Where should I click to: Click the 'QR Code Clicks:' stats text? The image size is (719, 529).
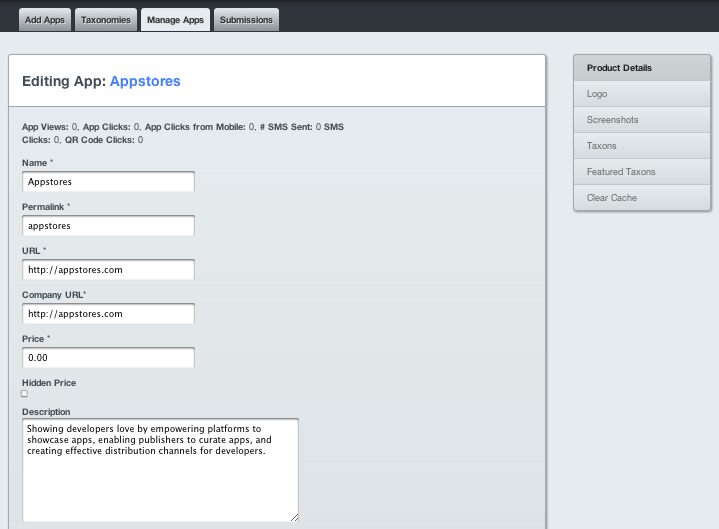(x=100, y=140)
